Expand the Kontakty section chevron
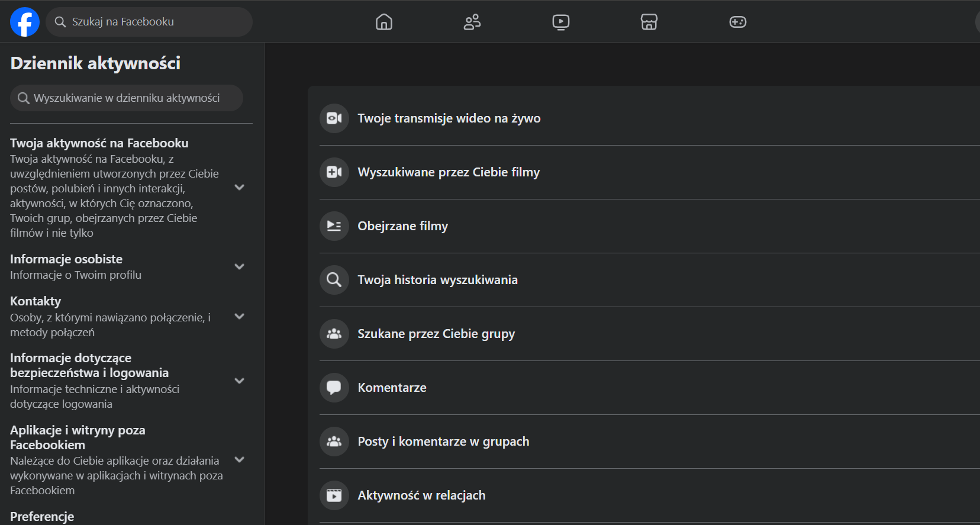This screenshot has height=525, width=980. pyautogui.click(x=240, y=316)
